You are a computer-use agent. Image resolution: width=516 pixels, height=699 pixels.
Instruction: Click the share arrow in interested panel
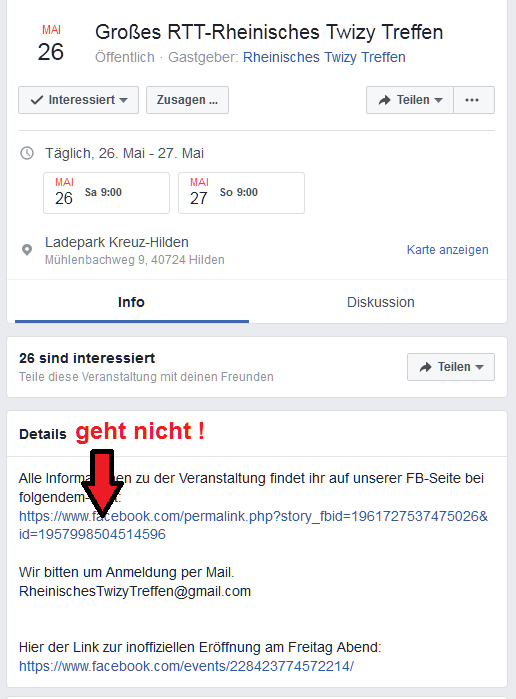[425, 367]
